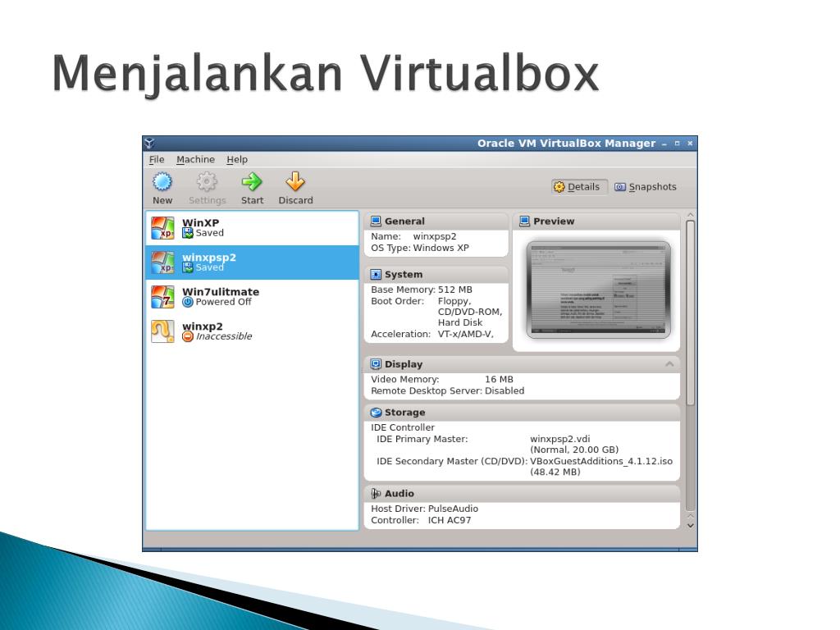This screenshot has height=630, width=840.
Task: Click the 'Windows XP' OS type text
Action: (441, 248)
